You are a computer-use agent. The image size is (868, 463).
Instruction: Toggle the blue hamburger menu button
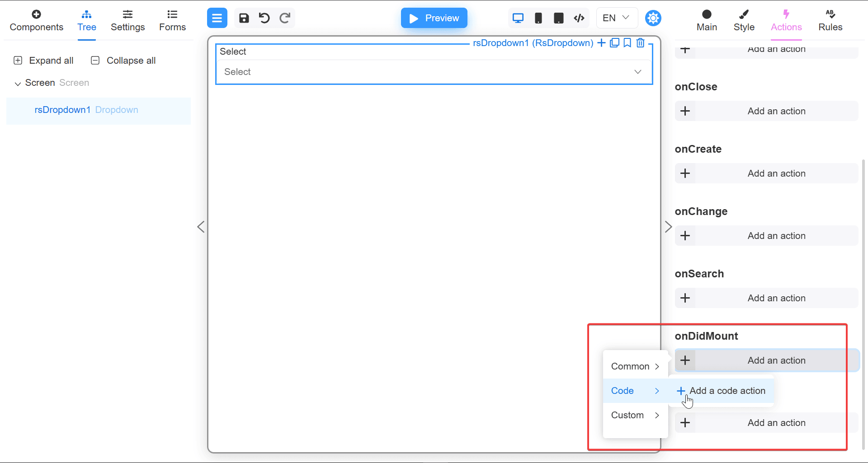point(217,18)
